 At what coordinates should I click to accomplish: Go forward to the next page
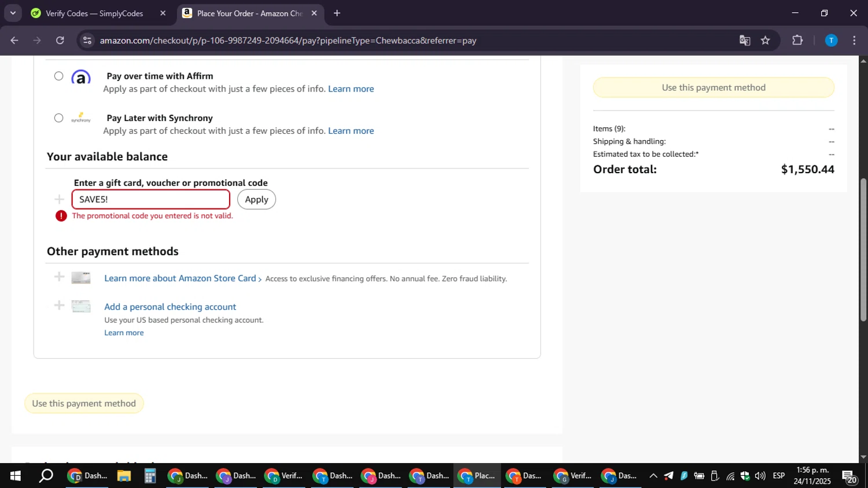(x=37, y=41)
